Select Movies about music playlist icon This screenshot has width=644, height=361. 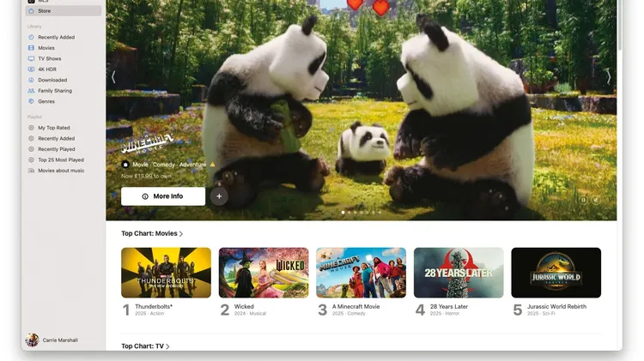click(31, 171)
